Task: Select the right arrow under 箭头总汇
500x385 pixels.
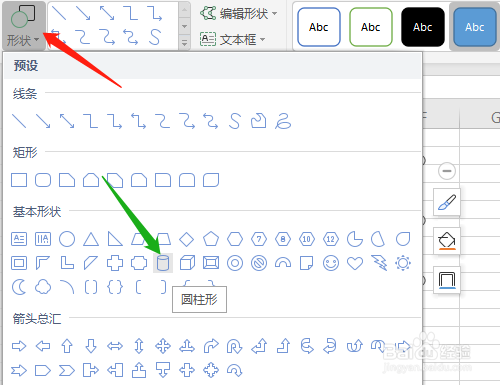Action: [19, 346]
